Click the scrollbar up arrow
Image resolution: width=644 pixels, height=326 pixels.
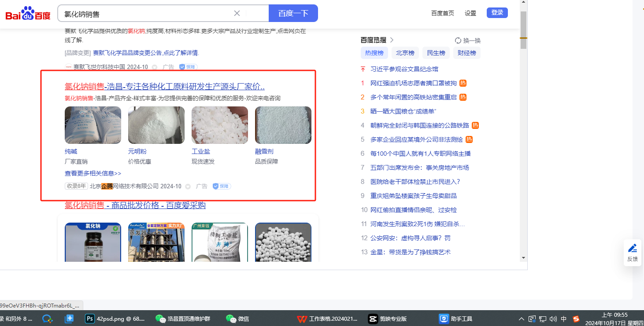(x=523, y=3)
